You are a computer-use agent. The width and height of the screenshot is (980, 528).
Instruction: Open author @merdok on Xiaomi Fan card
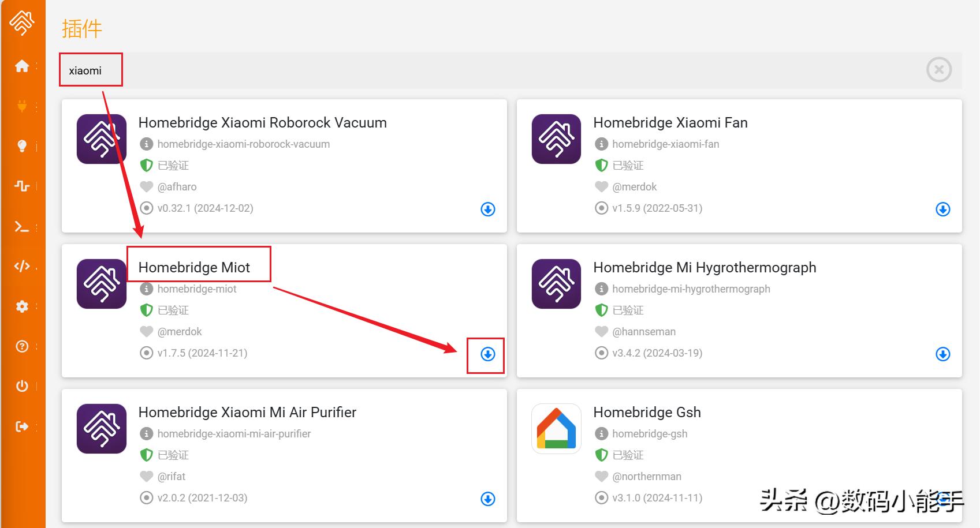click(x=635, y=187)
